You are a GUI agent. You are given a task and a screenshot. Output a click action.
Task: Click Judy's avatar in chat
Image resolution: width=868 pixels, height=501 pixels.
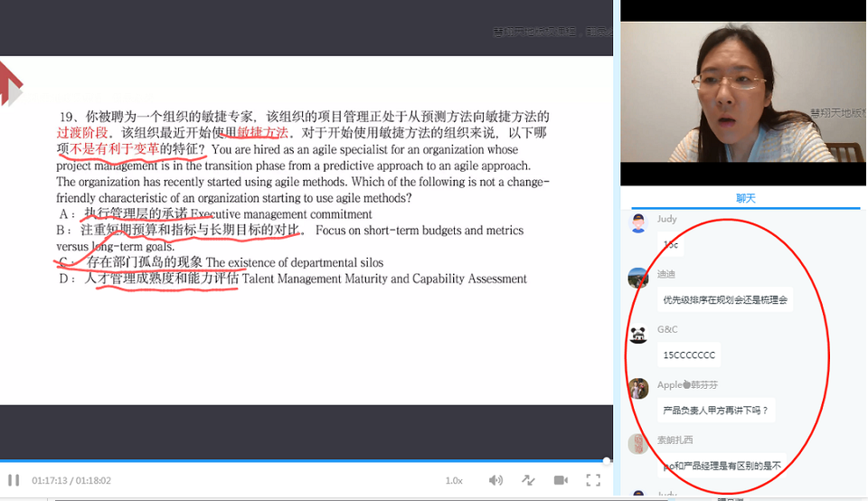[x=638, y=223]
